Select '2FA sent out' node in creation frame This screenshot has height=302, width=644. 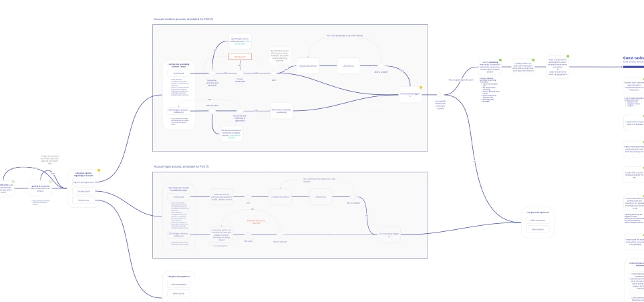coord(349,65)
